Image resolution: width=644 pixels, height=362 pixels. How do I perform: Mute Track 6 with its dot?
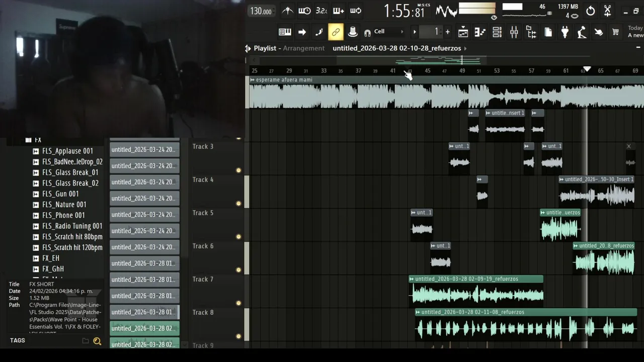coord(238,270)
